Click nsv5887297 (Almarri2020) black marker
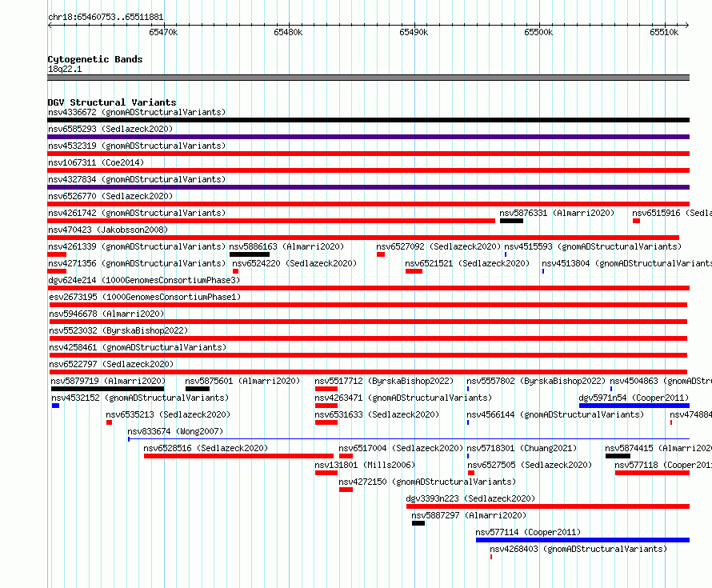The height and width of the screenshot is (588, 712). pos(418,523)
